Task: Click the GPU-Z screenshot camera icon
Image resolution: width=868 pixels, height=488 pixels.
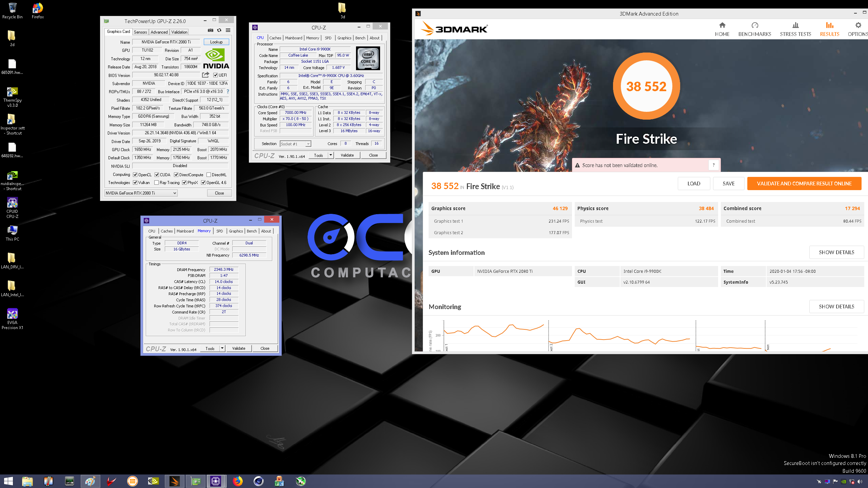Action: 211,30
